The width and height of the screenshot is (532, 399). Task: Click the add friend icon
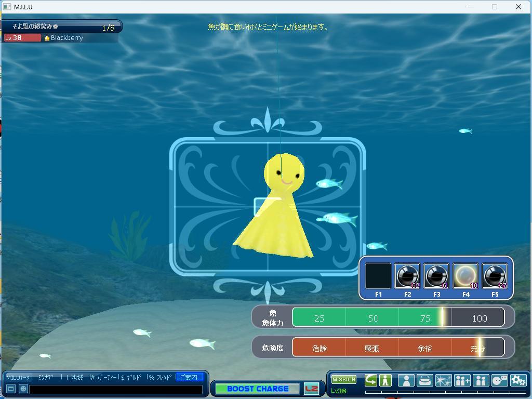pyautogui.click(x=462, y=380)
